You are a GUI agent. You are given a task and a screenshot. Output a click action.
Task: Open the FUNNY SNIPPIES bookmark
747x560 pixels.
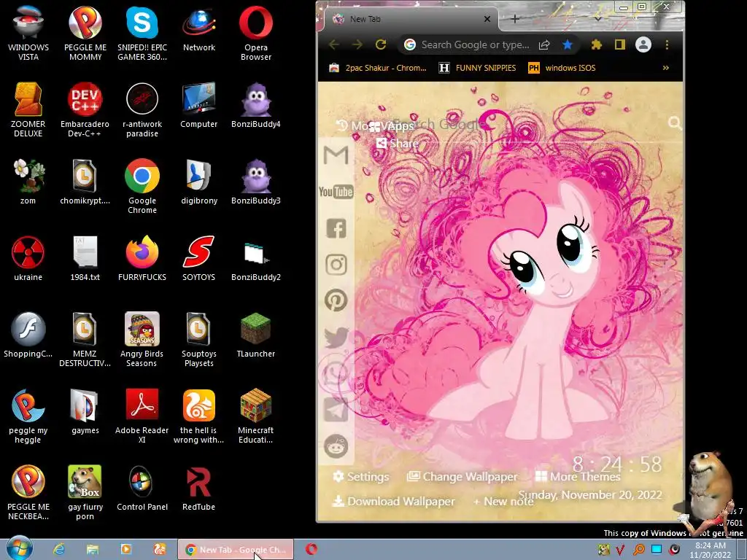(x=477, y=68)
